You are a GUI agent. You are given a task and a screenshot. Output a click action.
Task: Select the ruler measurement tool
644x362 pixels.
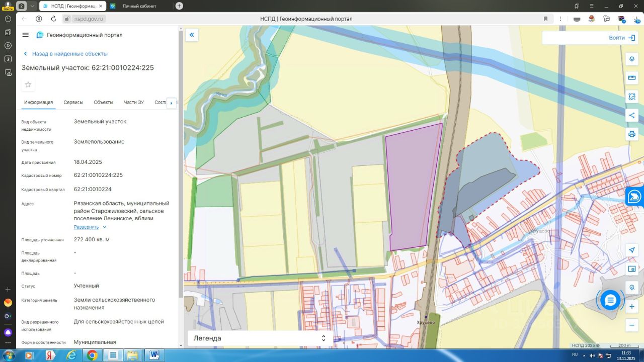coord(632,78)
